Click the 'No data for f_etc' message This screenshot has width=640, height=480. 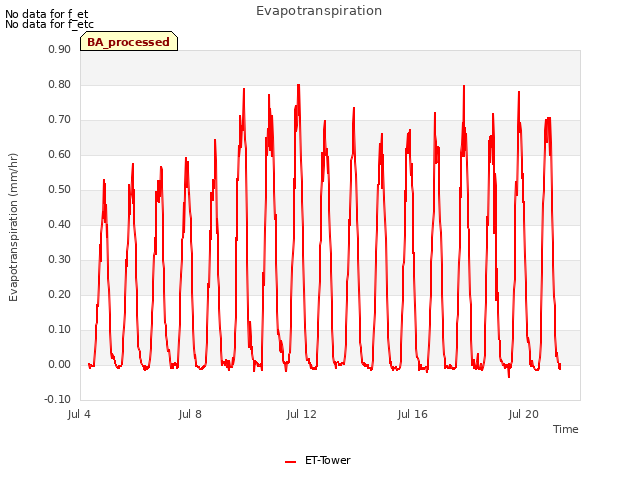pos(49,24)
